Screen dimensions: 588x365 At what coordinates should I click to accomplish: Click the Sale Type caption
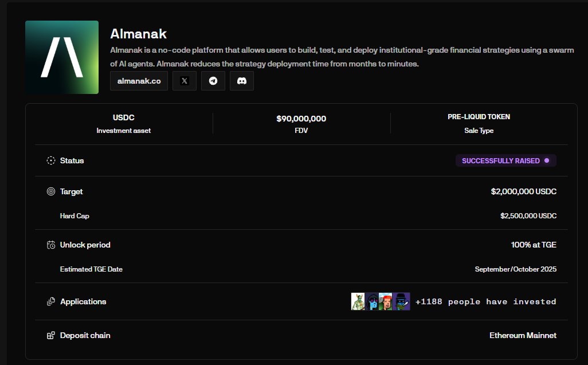point(479,131)
